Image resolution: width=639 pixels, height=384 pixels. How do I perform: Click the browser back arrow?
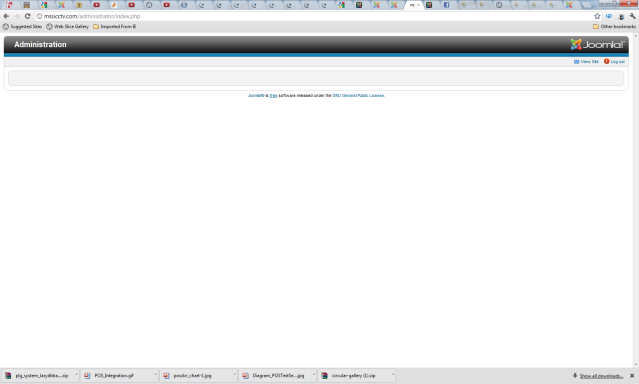[x=6, y=16]
